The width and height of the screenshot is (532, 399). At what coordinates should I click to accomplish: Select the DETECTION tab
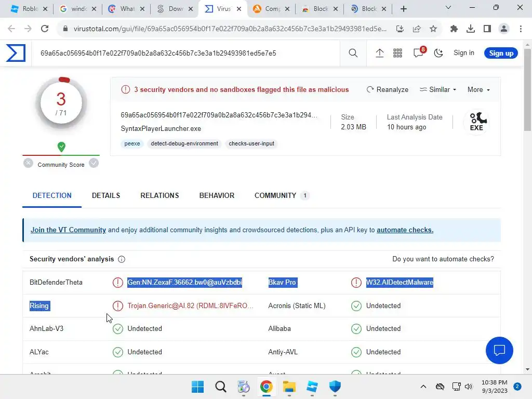[52, 195]
